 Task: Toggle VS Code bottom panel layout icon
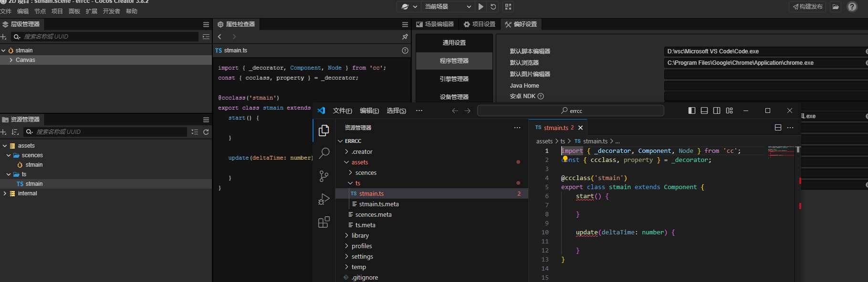point(704,111)
